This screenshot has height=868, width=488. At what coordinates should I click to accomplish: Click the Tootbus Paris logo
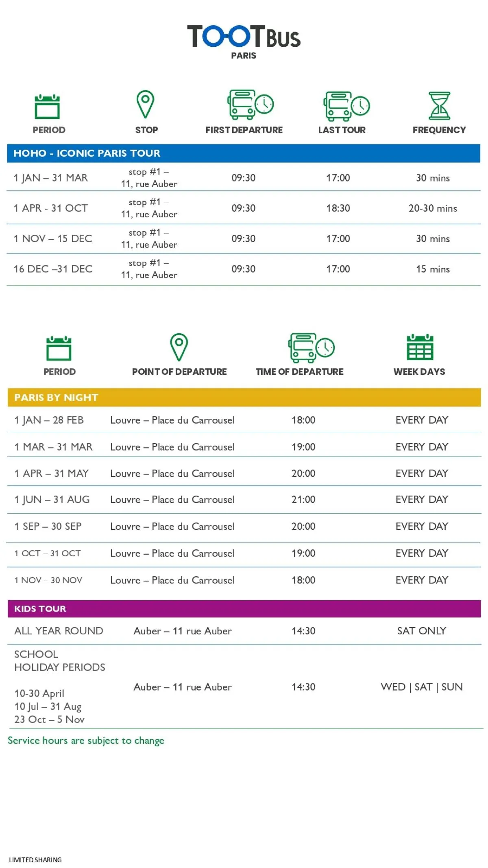click(x=244, y=41)
